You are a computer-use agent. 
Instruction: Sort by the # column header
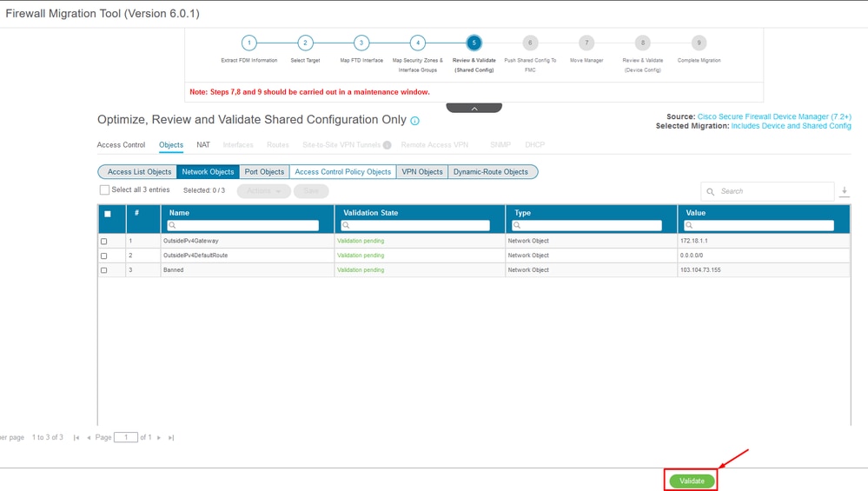[x=136, y=213]
